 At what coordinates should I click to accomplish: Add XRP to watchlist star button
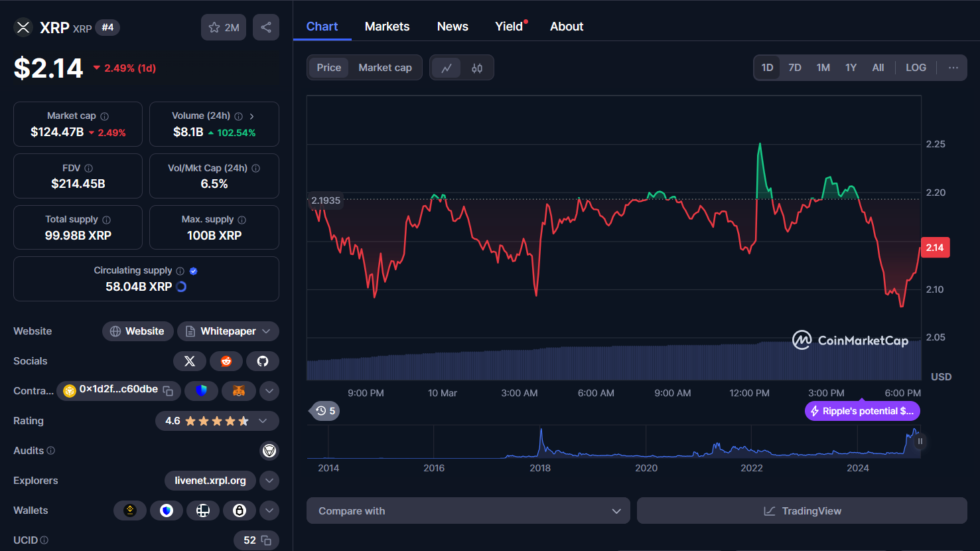tap(224, 27)
